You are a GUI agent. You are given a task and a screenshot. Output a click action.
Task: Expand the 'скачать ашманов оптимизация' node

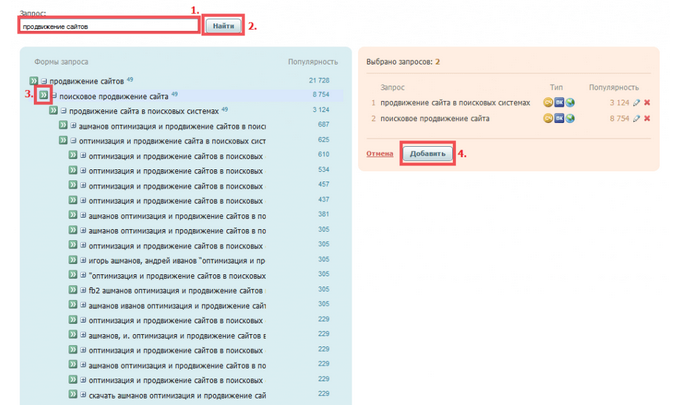83,395
